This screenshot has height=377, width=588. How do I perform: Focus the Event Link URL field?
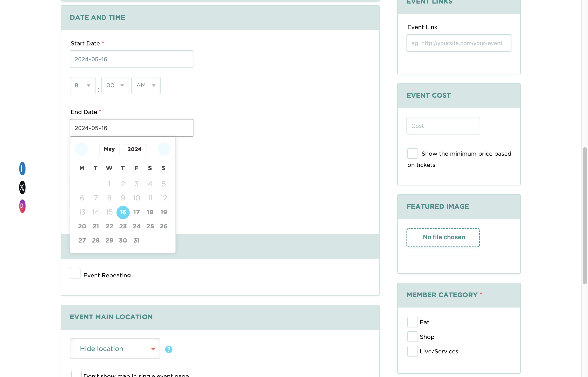coord(459,43)
